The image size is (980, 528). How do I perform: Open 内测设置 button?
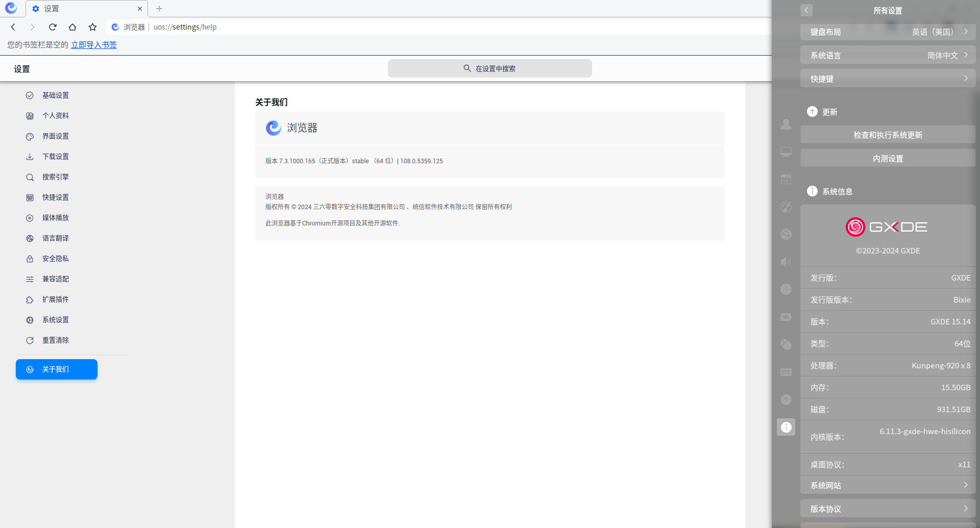(888, 158)
